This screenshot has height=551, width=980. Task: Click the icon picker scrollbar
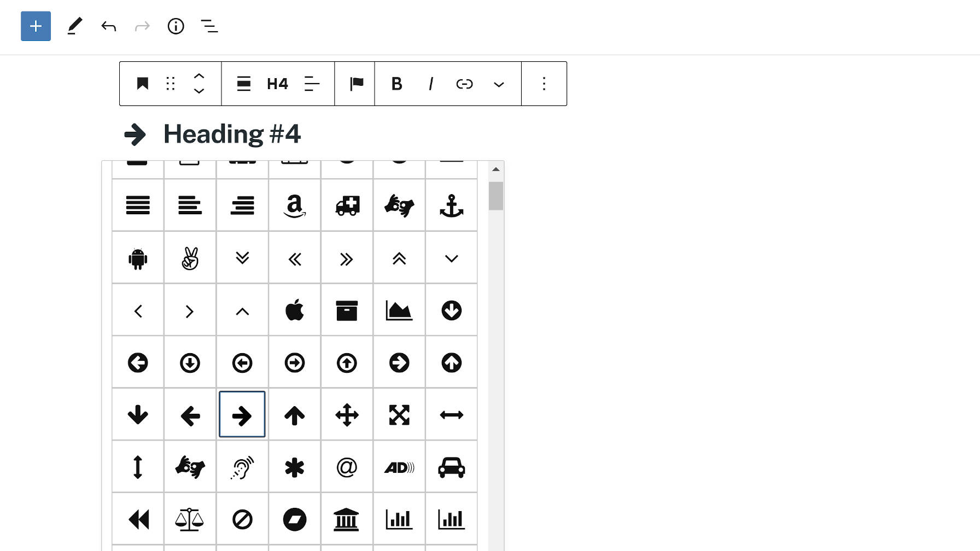[495, 197]
